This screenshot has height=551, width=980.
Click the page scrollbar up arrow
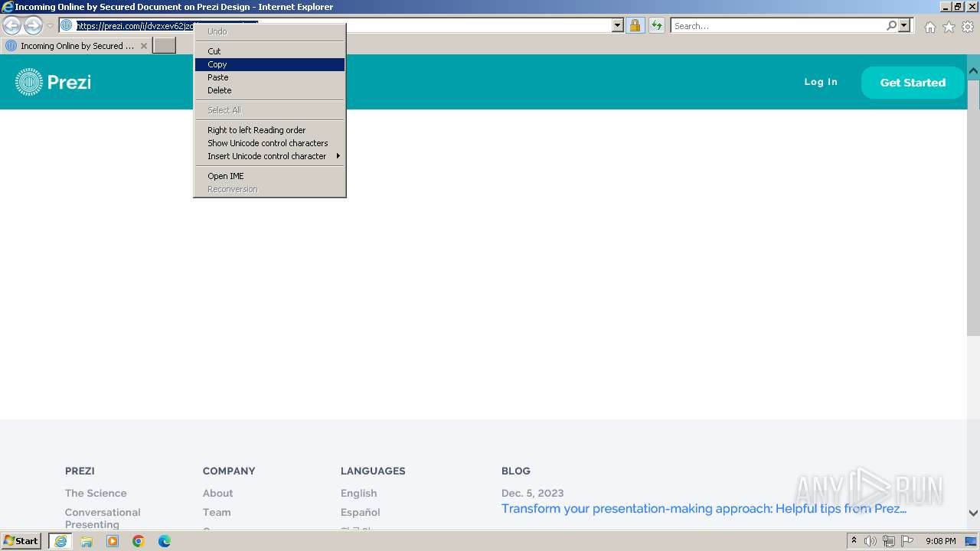[x=973, y=70]
